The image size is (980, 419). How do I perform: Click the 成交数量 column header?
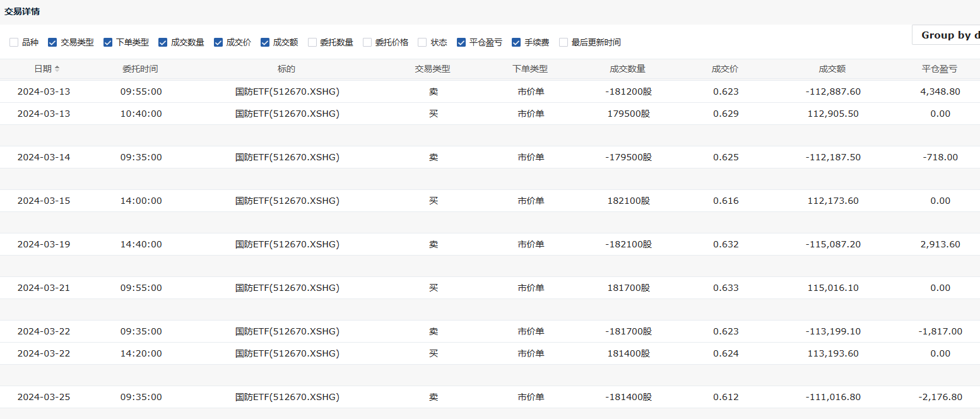(x=628, y=69)
